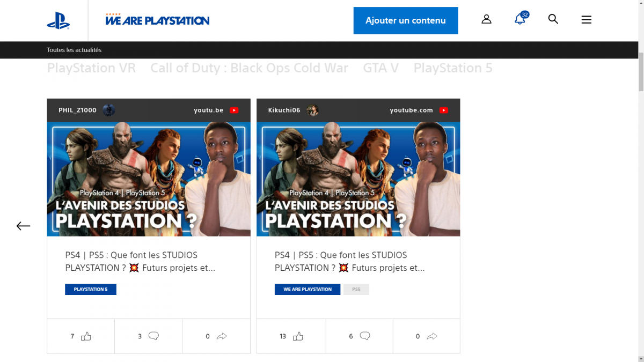Image resolution: width=644 pixels, height=362 pixels.
Task: Click the Ajouter un contenu button
Action: pyautogui.click(x=406, y=20)
